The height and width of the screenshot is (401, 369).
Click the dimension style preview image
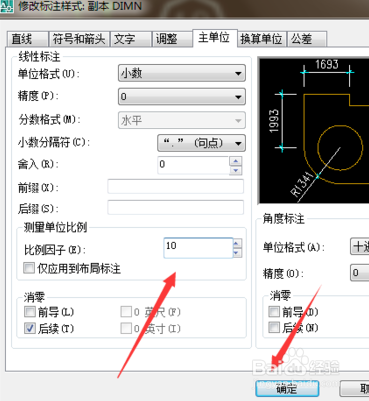coord(314,130)
